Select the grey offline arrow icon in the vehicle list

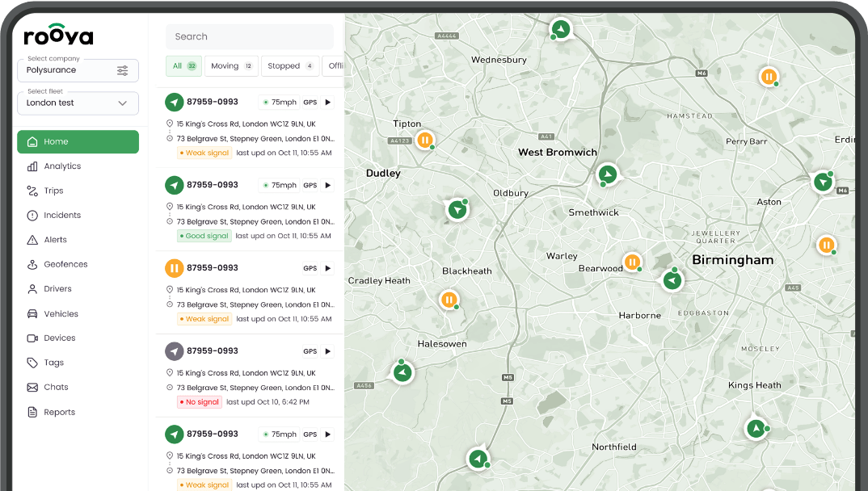(x=175, y=351)
